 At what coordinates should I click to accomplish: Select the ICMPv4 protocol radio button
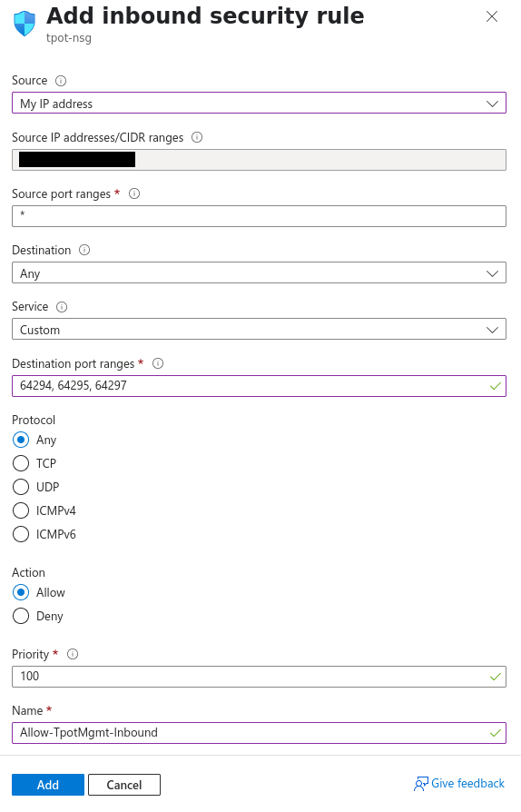(x=21, y=510)
